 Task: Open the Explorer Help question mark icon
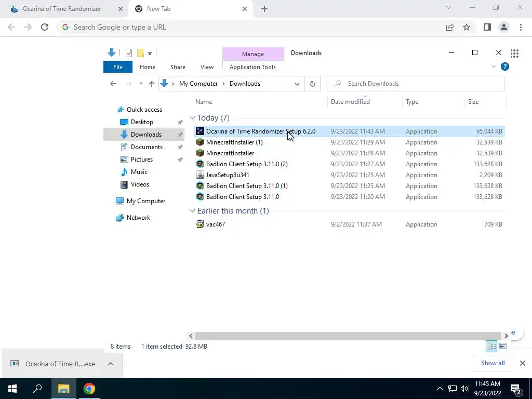coord(505,67)
